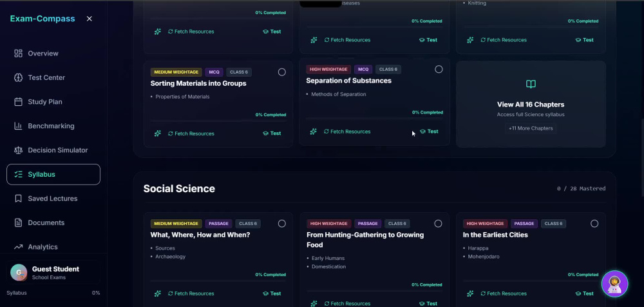Mark In the Earliest Cities as mastered
Screen dimensions: 644x307
594,223
